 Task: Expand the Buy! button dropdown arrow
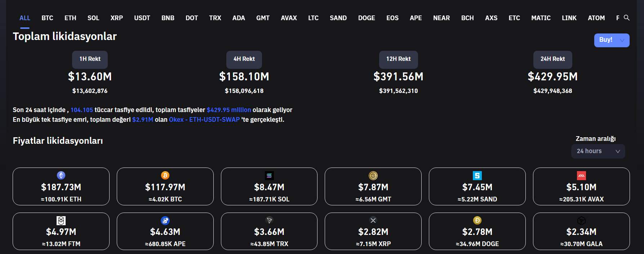pos(622,40)
